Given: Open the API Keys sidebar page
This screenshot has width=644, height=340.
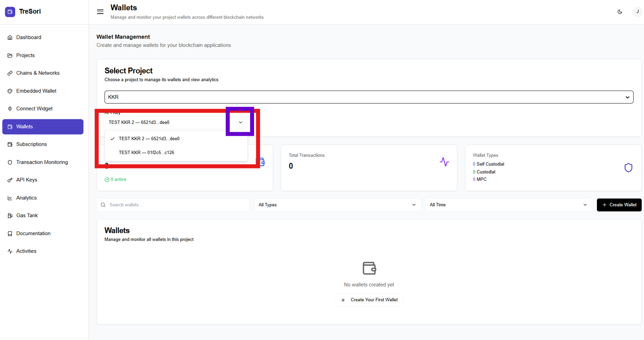Looking at the screenshot, I should (x=27, y=180).
